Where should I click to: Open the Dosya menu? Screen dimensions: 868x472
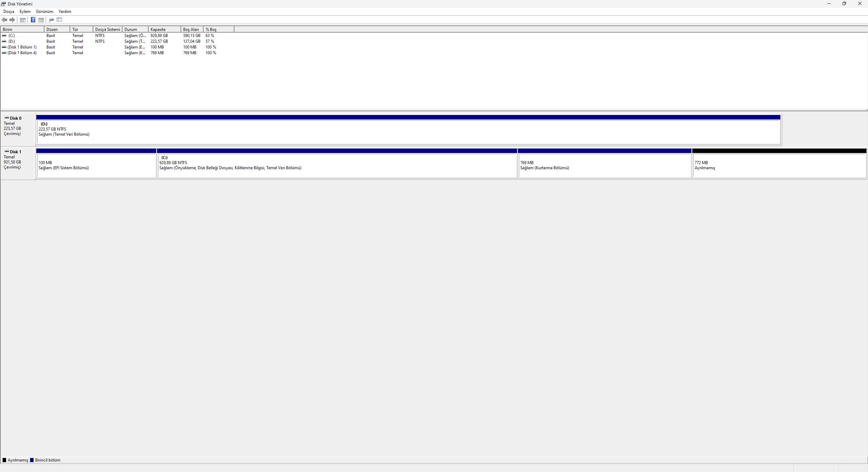(9, 12)
